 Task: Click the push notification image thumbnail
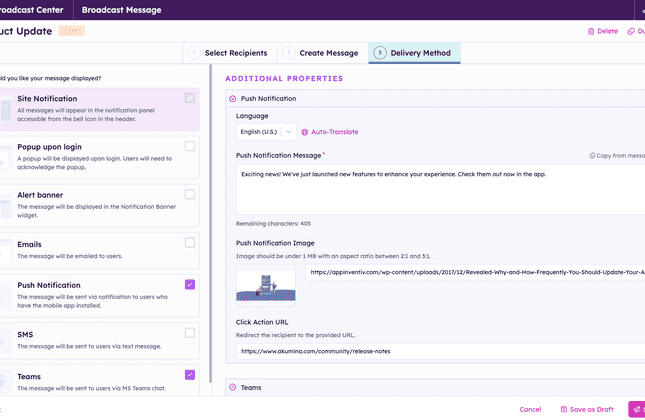pos(265,282)
